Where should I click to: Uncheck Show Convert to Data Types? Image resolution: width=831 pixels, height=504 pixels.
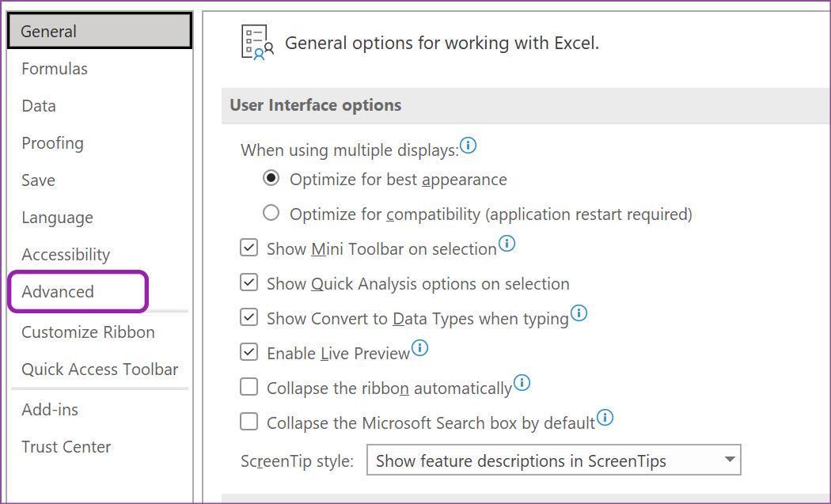pyautogui.click(x=249, y=317)
